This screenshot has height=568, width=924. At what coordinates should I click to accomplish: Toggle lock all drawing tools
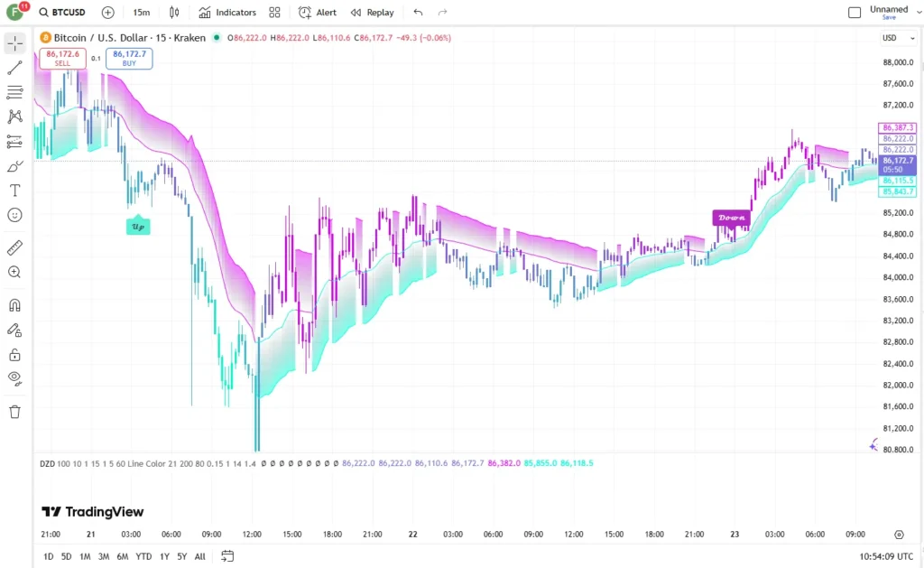(14, 355)
